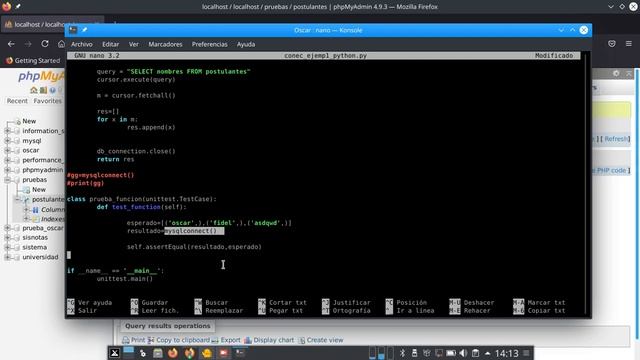Expand the Columns node under postulantes
The width and height of the screenshot is (640, 360).
(x=26, y=209)
